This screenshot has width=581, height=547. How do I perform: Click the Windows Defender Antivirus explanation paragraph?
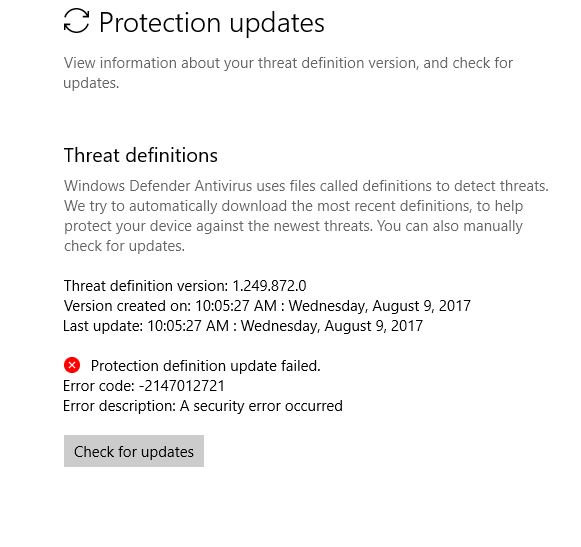coord(306,216)
